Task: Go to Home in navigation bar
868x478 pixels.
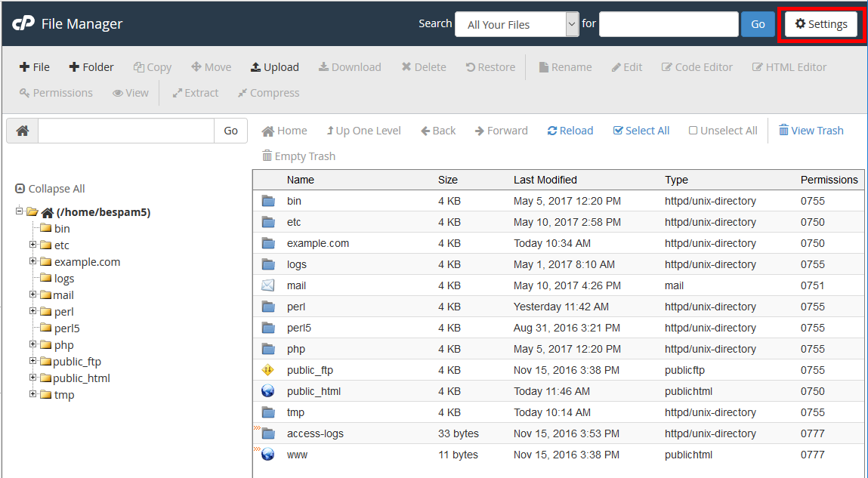Action: [x=285, y=131]
